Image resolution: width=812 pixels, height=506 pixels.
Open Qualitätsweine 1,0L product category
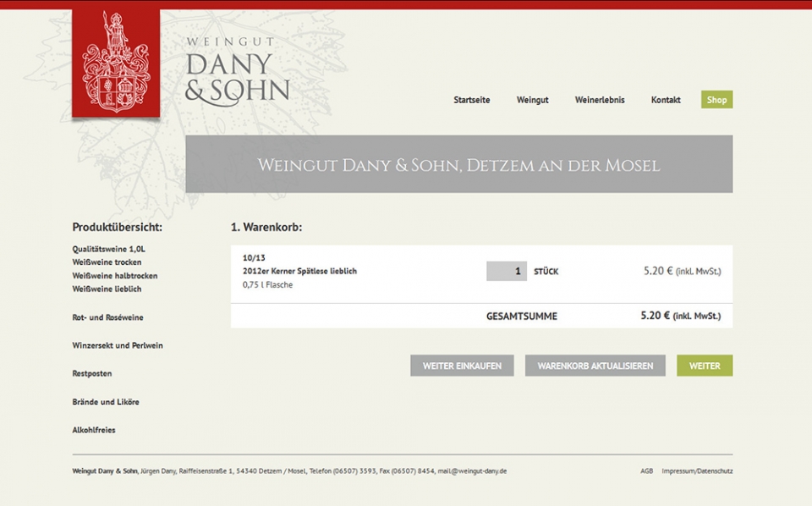point(109,249)
